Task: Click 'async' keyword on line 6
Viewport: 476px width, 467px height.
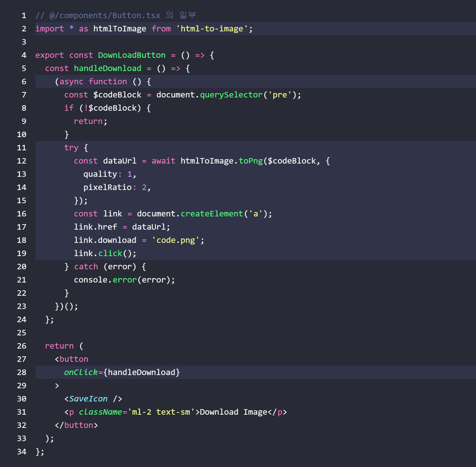Action: pos(71,82)
